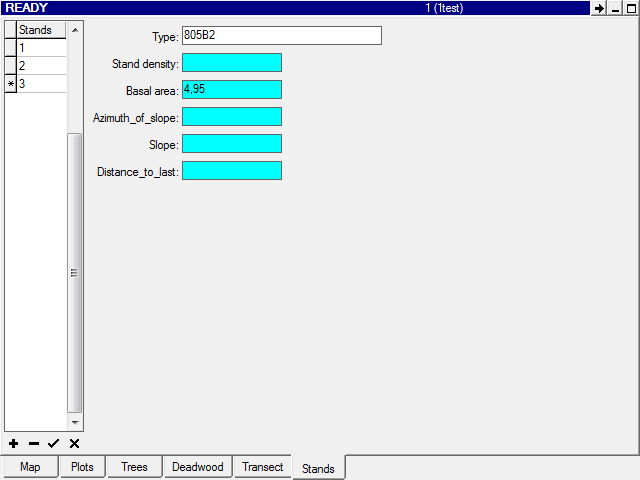This screenshot has height=480, width=640.
Task: Select stand 1 in the list
Action: point(41,48)
